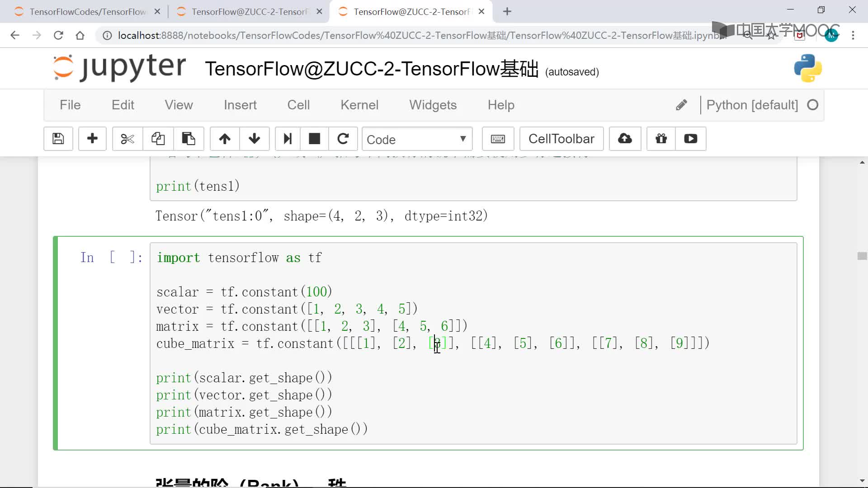This screenshot has width=868, height=488.
Task: Close the active TensorFlow@ZUCC-2 tab
Action: (x=481, y=12)
